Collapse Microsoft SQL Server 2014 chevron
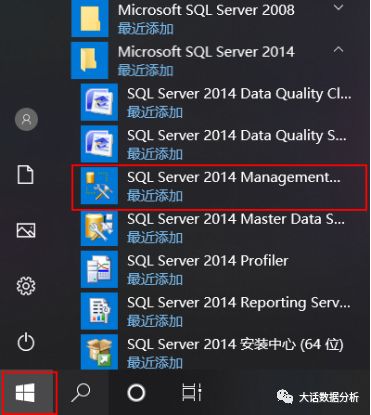 pyautogui.click(x=338, y=50)
